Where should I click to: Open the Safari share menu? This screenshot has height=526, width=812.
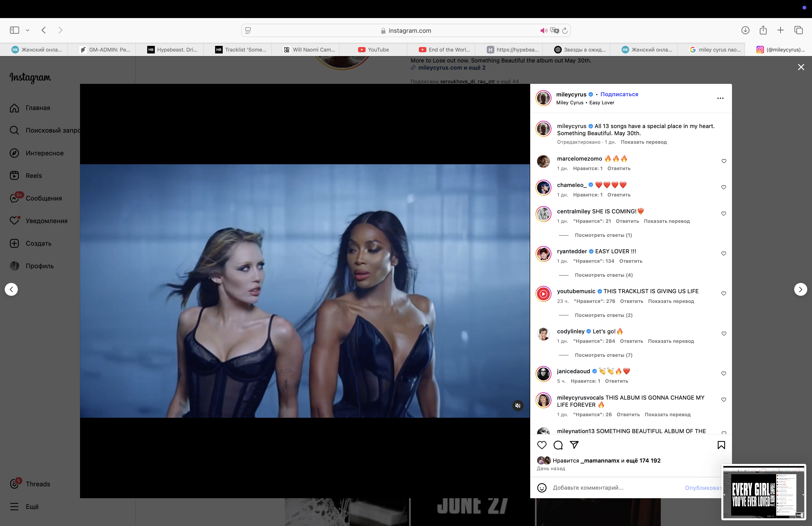(x=763, y=30)
